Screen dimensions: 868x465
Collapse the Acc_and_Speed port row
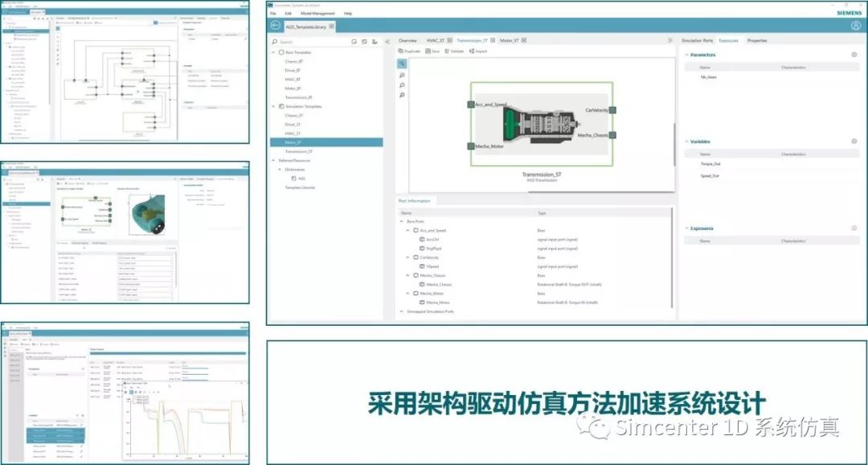pyautogui.click(x=408, y=230)
